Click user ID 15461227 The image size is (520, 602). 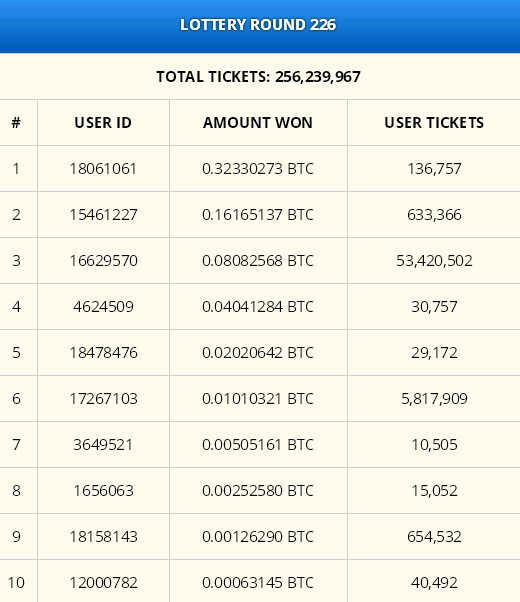pyautogui.click(x=103, y=215)
